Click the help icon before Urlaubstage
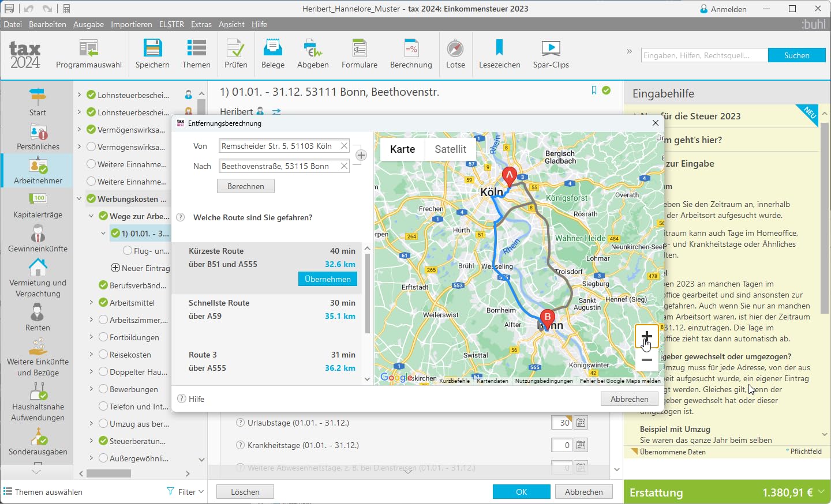Viewport: 831px width, 504px height. [x=241, y=423]
